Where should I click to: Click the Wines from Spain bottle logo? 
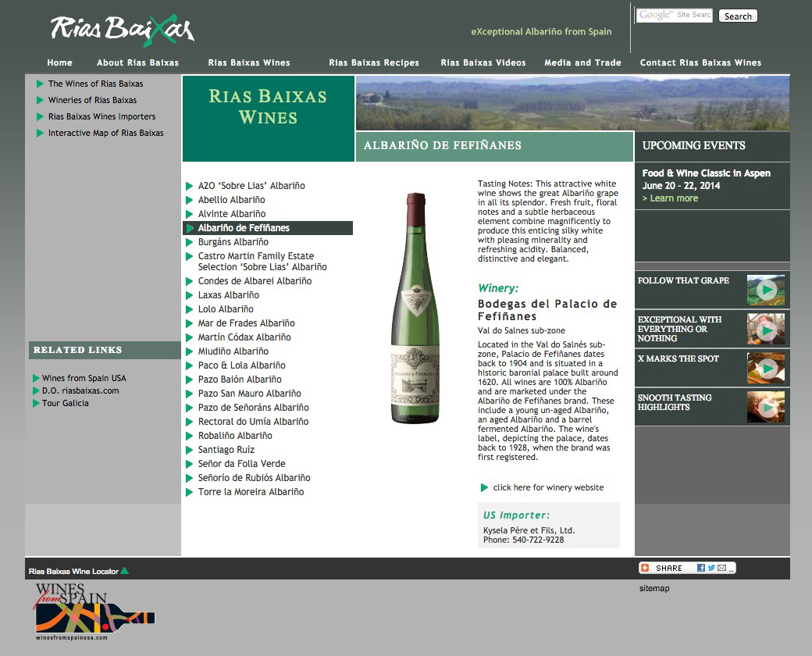(94, 611)
